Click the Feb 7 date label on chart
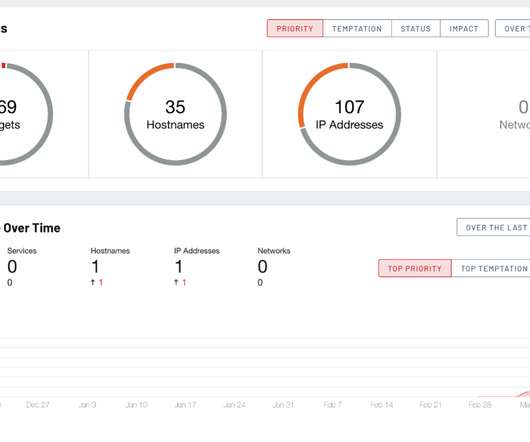 333,404
